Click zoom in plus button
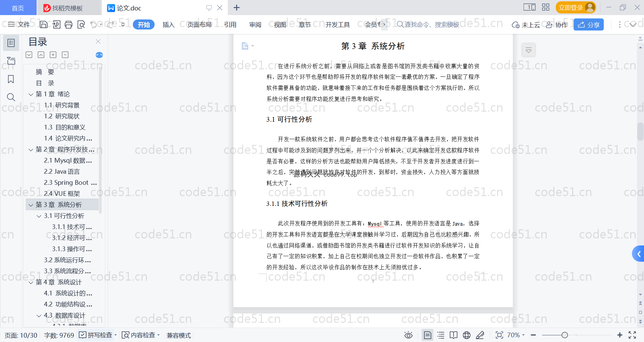This screenshot has height=342, width=644. tap(620, 335)
